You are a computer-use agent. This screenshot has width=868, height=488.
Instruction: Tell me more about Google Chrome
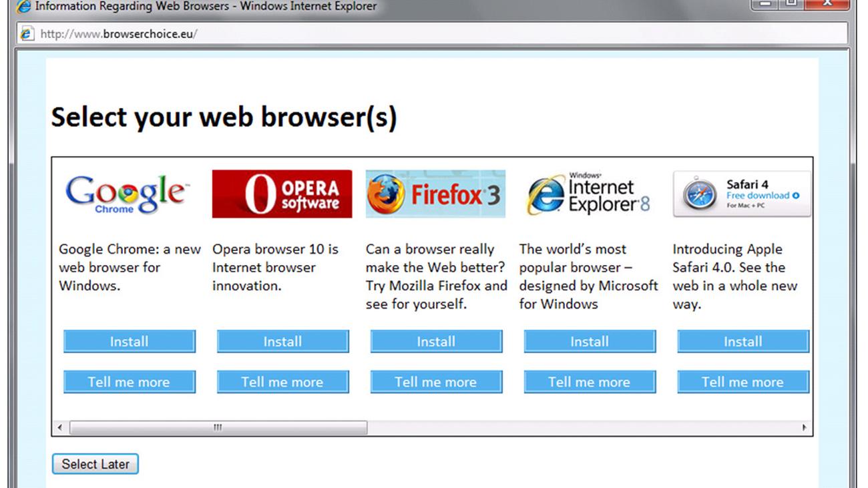130,383
